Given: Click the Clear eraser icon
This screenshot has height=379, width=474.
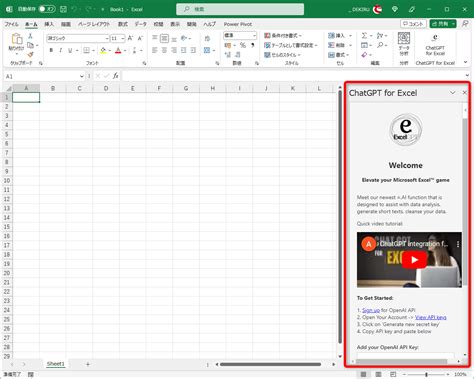Looking at the screenshot, I should click(364, 55).
